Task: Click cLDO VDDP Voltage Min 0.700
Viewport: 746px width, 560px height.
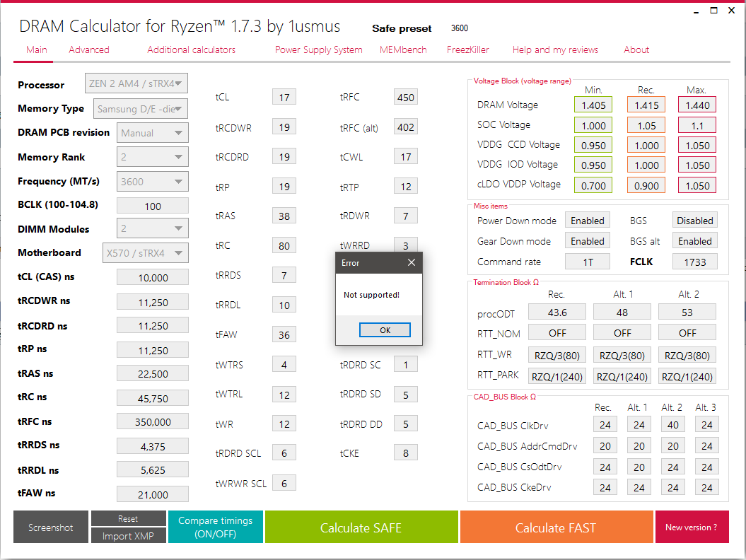Action: tap(593, 185)
